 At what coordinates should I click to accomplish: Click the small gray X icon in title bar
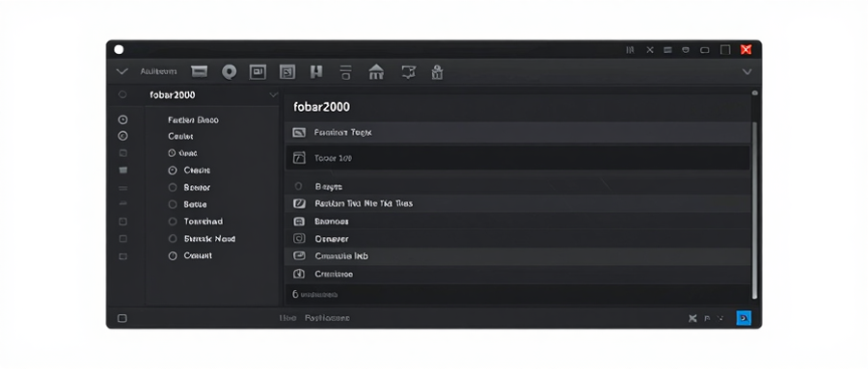[x=650, y=50]
